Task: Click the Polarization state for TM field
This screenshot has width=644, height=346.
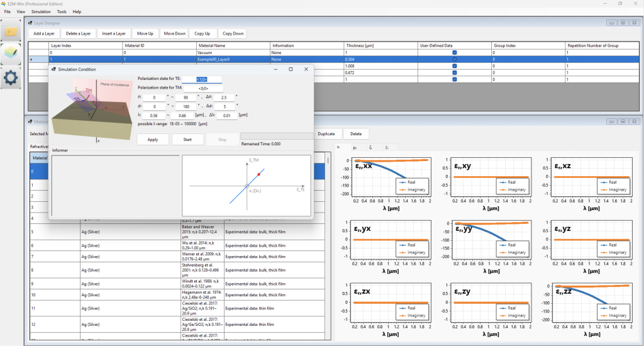Action: pos(203,88)
